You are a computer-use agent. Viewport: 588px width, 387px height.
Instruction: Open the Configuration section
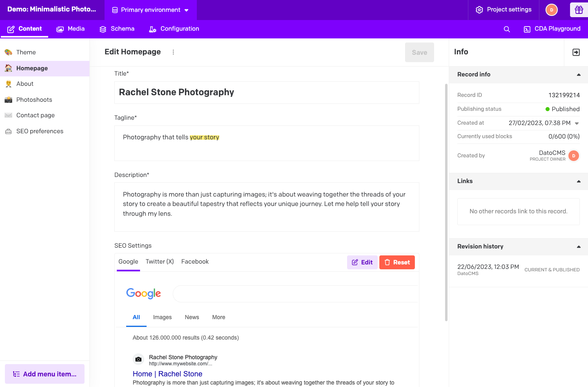click(x=173, y=29)
